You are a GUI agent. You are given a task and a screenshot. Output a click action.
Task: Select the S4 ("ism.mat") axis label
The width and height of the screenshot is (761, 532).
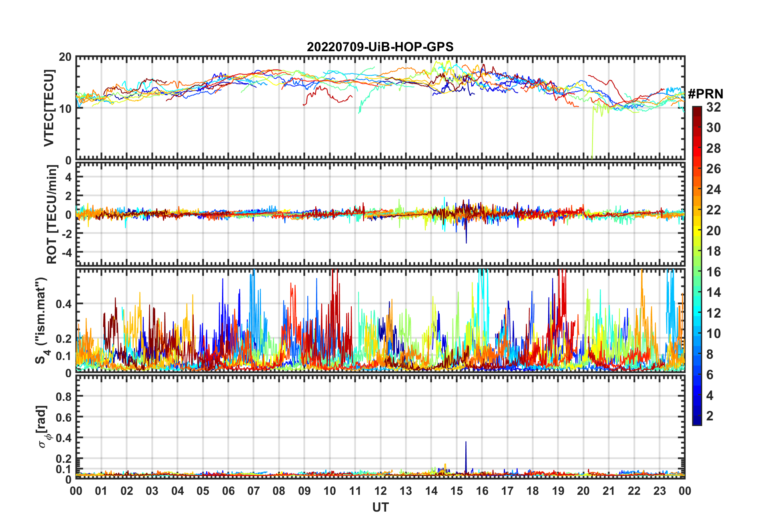point(41,321)
